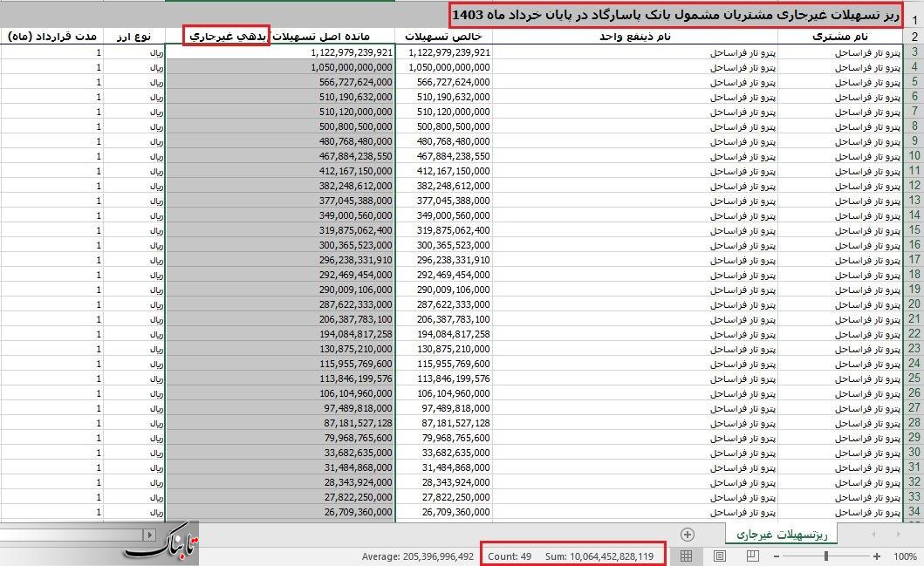Image resolution: width=924 pixels, height=566 pixels.
Task: Select the نام مشتری cell in row 6
Action: 839,97
